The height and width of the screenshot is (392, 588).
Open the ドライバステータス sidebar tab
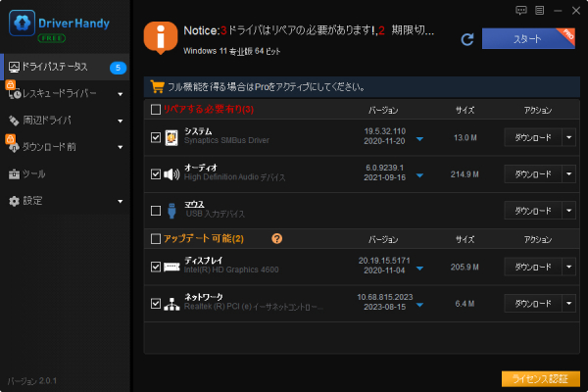click(59, 68)
